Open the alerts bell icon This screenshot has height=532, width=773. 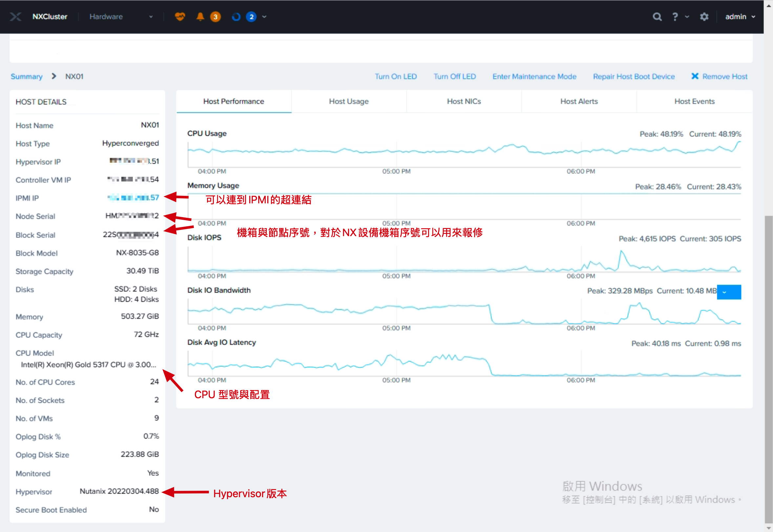(200, 16)
